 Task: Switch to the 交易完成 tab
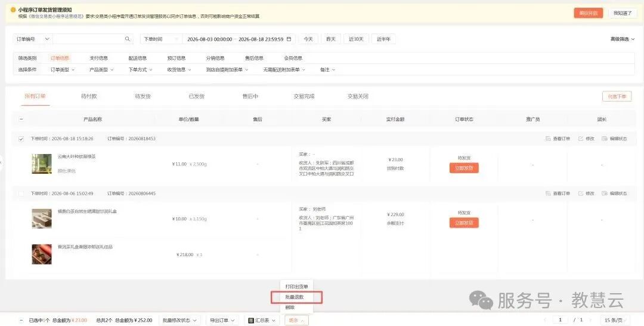tap(304, 96)
